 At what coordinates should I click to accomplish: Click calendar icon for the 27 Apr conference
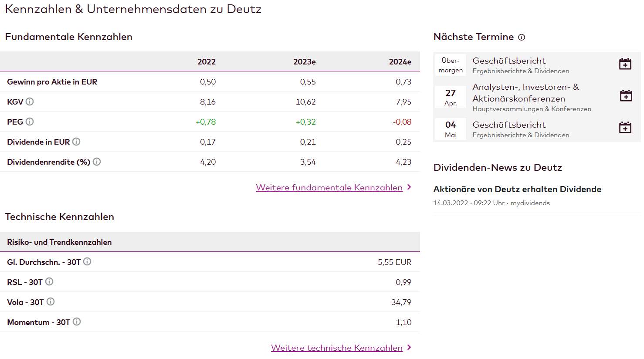click(x=625, y=95)
